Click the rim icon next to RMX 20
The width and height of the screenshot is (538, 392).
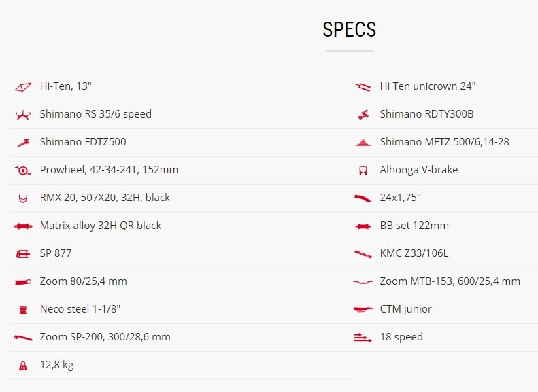click(x=23, y=198)
